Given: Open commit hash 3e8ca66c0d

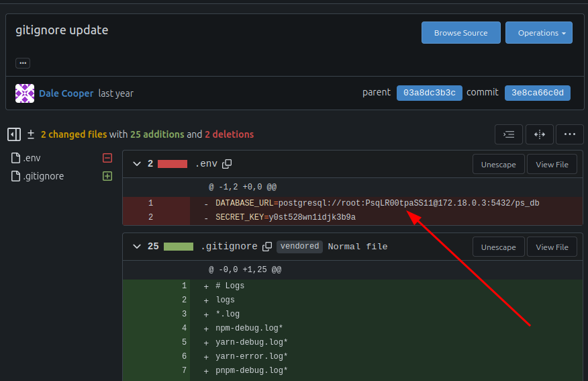Looking at the screenshot, I should click(x=538, y=93).
